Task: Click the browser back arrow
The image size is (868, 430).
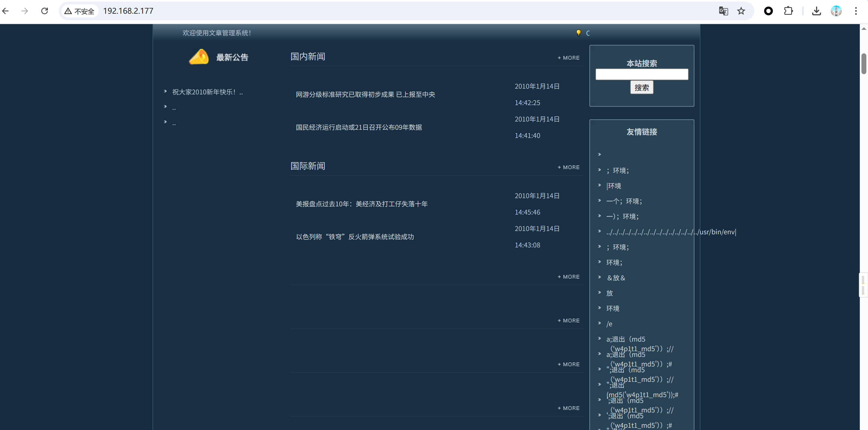Action: coord(6,11)
